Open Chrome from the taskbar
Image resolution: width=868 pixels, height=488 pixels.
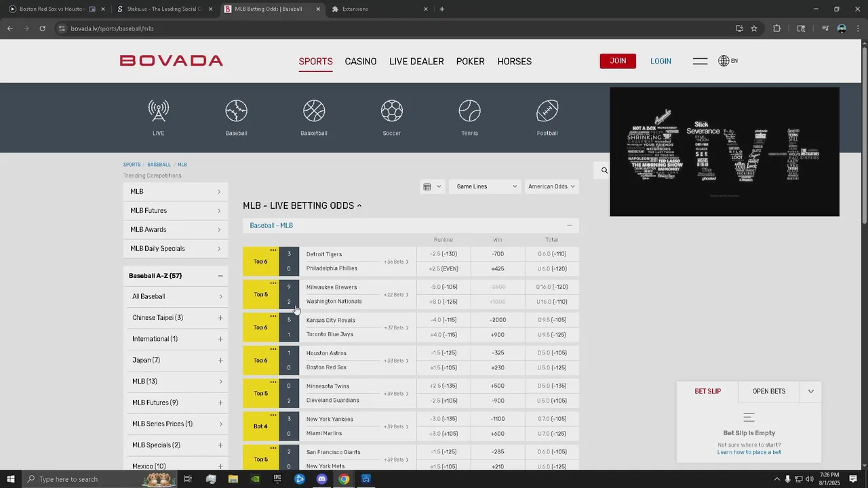pos(344,479)
